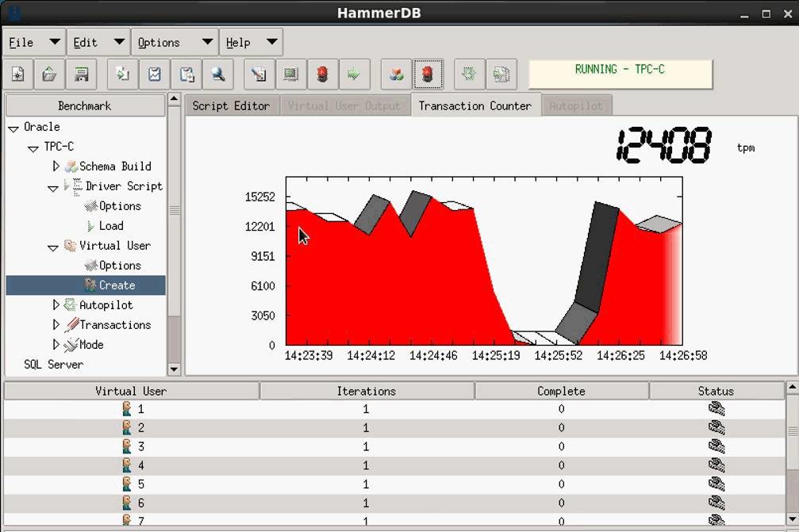
Task: Open a file with the folder icon
Action: coord(49,75)
